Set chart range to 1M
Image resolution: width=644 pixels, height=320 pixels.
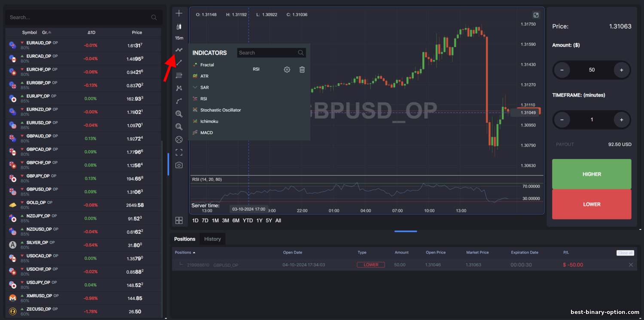coord(215,220)
